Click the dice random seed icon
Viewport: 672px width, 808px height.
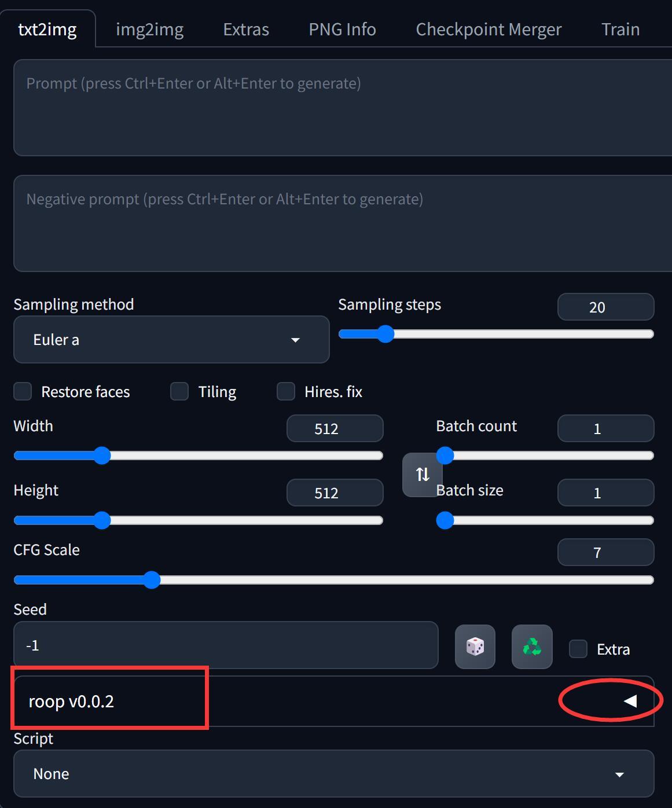[475, 647]
